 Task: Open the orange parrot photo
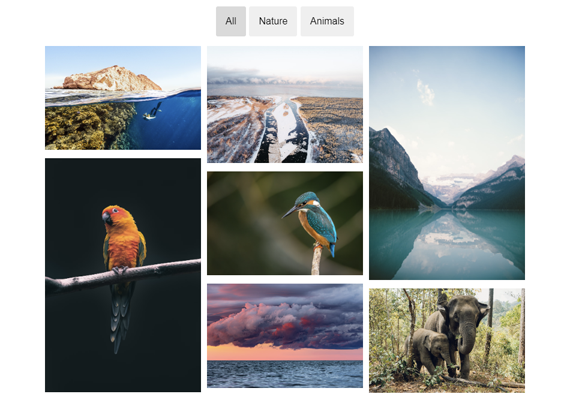[123, 275]
